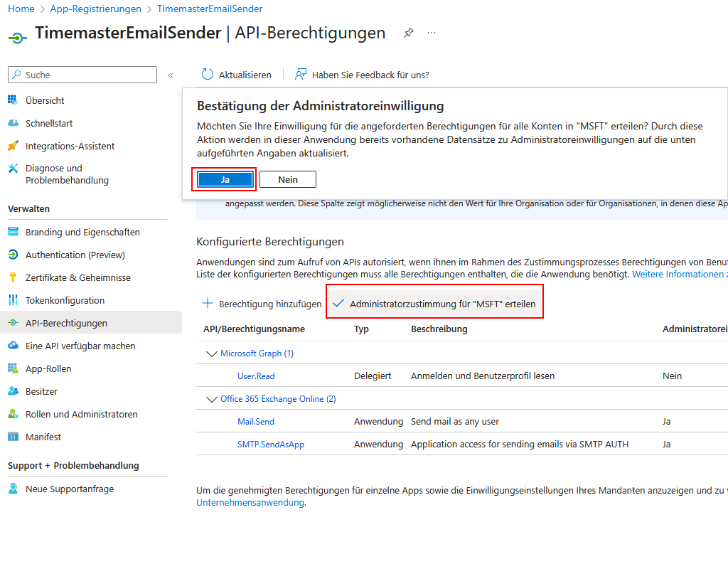Open the User.Read permission details
728x569 pixels.
pyautogui.click(x=255, y=376)
